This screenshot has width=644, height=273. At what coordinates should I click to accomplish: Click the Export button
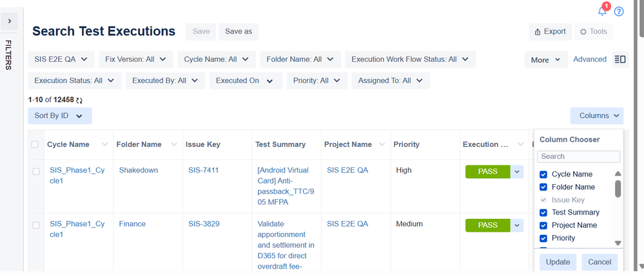(550, 32)
